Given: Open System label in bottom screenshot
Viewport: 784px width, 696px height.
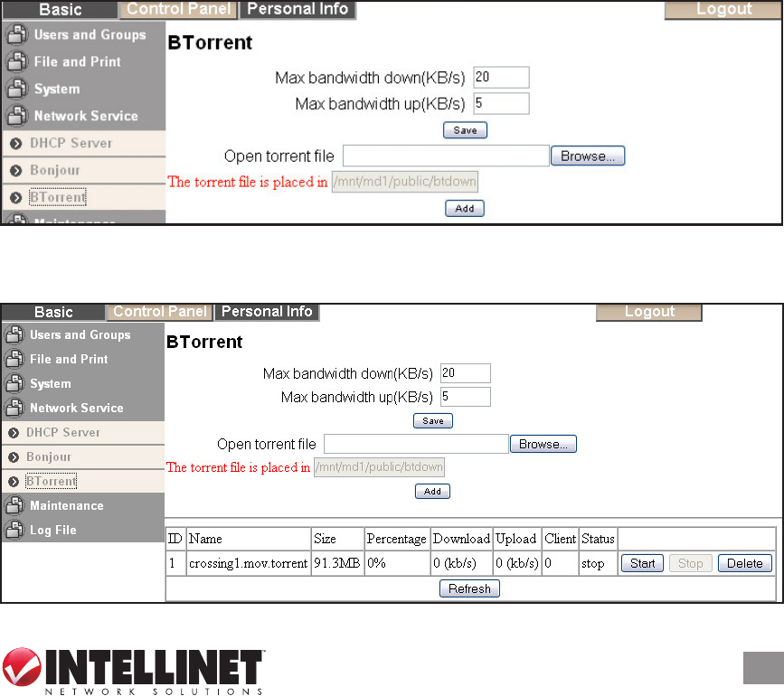Looking at the screenshot, I should point(51,384).
